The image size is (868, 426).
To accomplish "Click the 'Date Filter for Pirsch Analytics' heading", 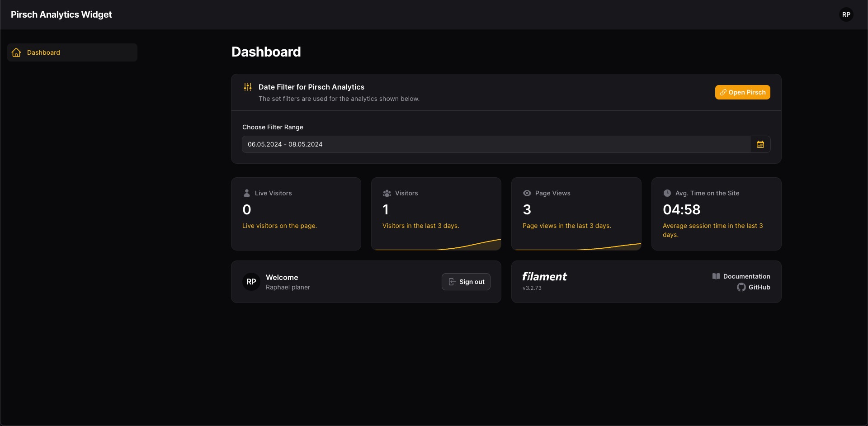I will click(x=311, y=87).
